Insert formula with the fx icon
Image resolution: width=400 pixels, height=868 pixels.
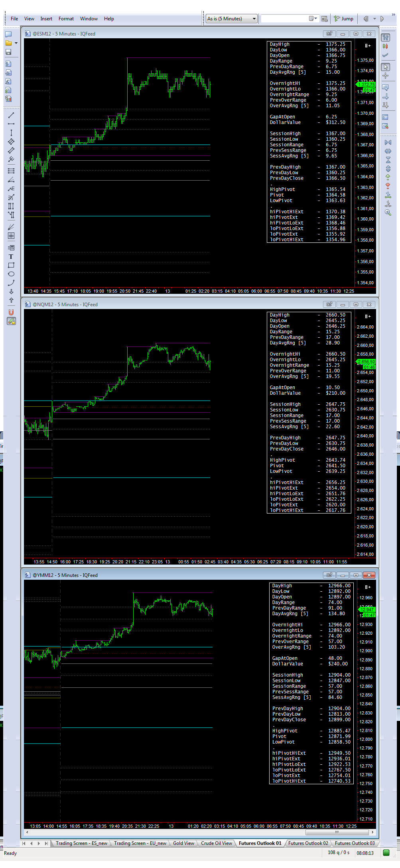tap(8, 81)
